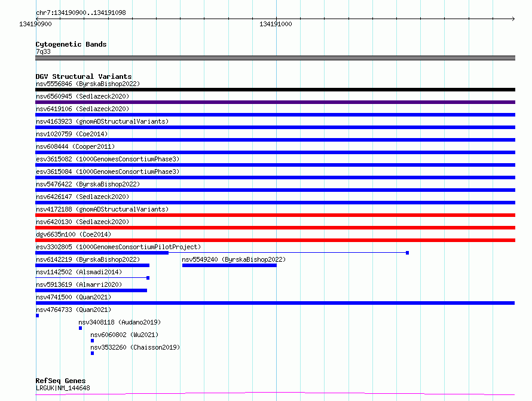Open the nsv6560945 (Sedlazeck2020) label
The image size is (532, 401).
(x=82, y=96)
